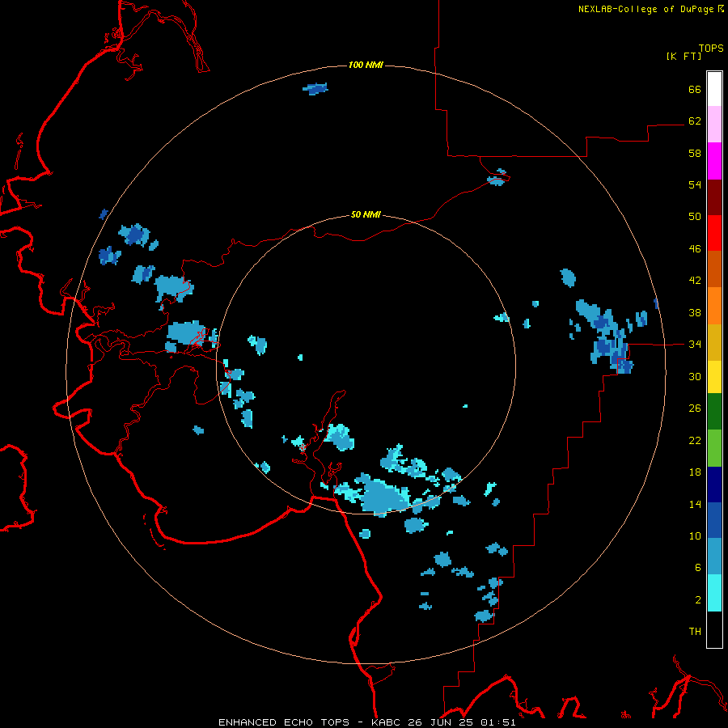The image size is (728, 728).
Task: Click the "62" legend value
Action: [695, 121]
